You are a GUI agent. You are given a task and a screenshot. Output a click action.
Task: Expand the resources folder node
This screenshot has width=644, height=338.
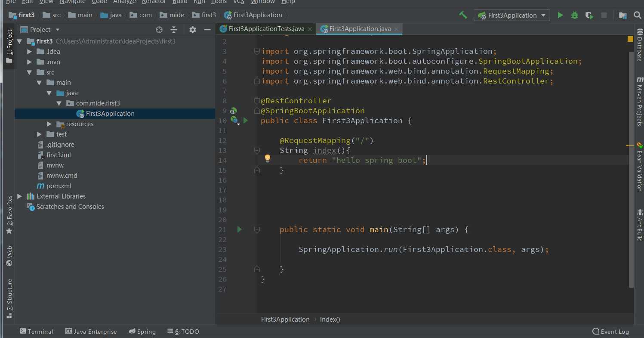(x=49, y=124)
